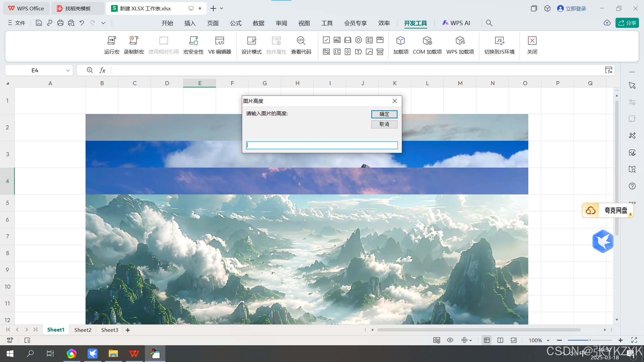The image size is (644, 362).
Task: Switch to the Sheet2 worksheet tab
Action: click(83, 330)
